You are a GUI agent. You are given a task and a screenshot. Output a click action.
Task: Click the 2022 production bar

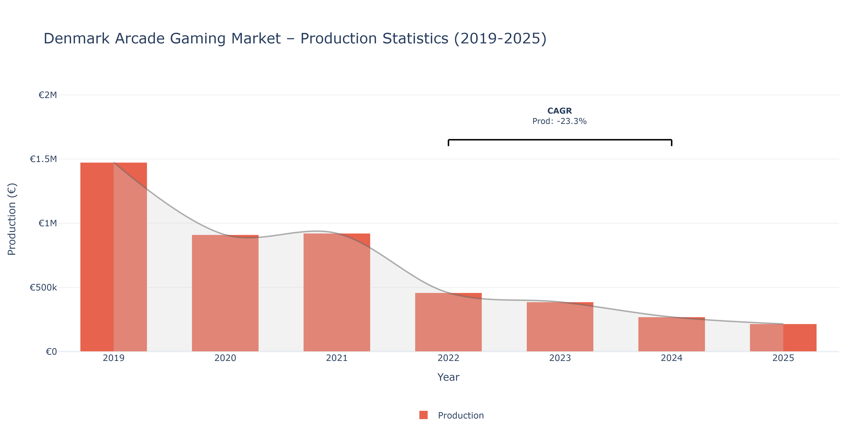pos(448,322)
